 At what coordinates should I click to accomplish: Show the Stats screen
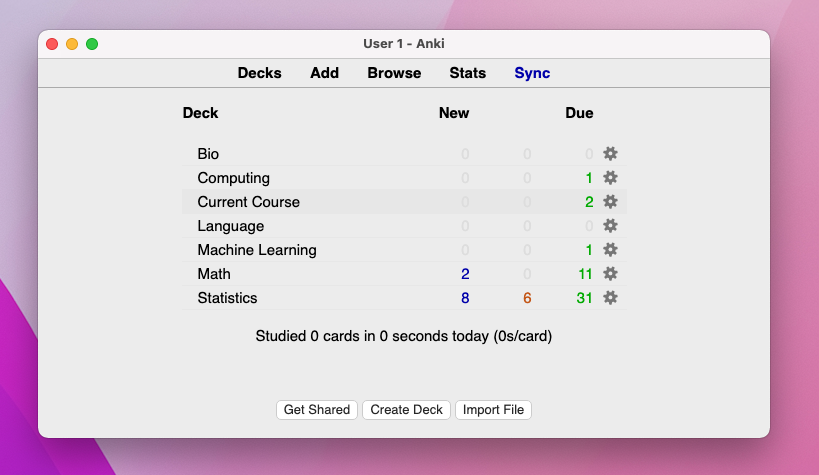pyautogui.click(x=467, y=73)
